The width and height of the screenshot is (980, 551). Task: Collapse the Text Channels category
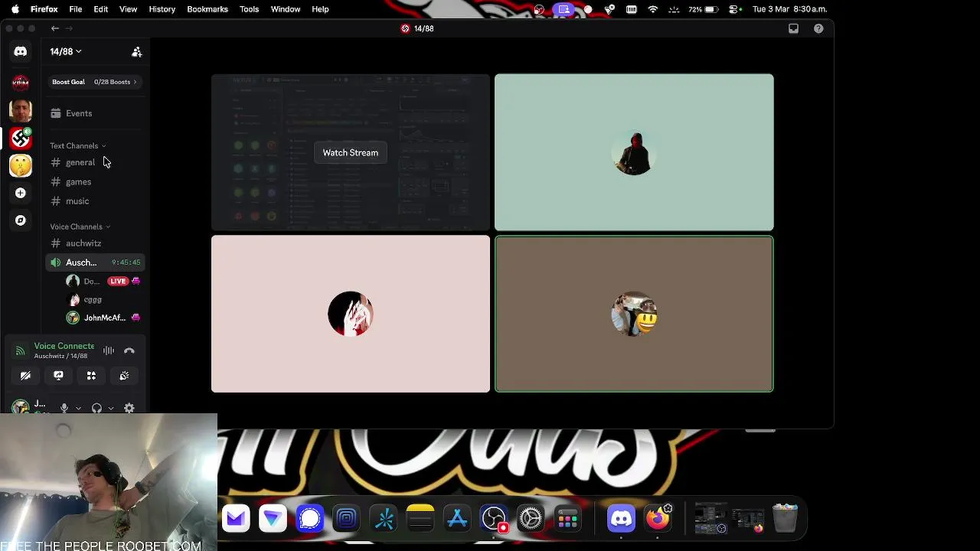[x=78, y=145]
